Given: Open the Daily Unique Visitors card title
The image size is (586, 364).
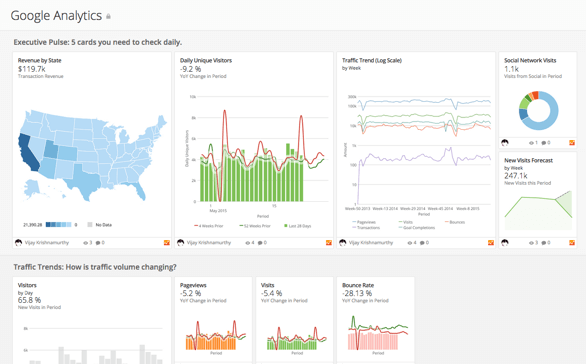Looking at the screenshot, I should click(206, 61).
